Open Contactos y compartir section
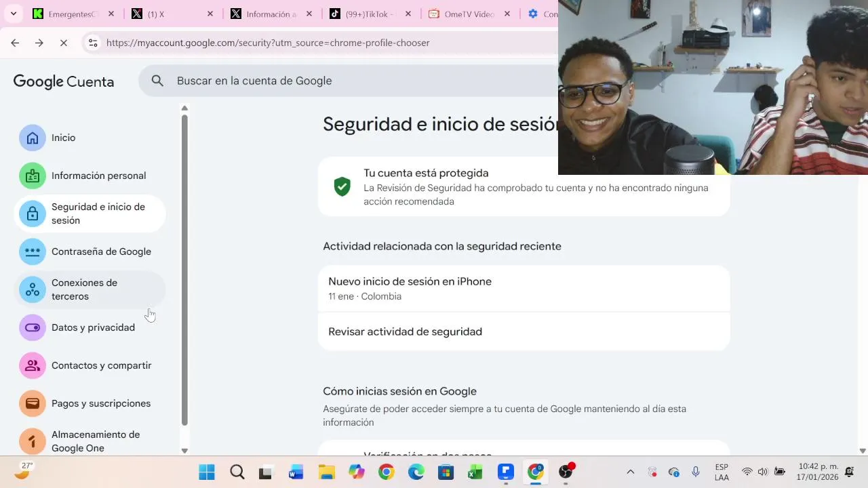This screenshot has height=488, width=868. [x=90, y=365]
